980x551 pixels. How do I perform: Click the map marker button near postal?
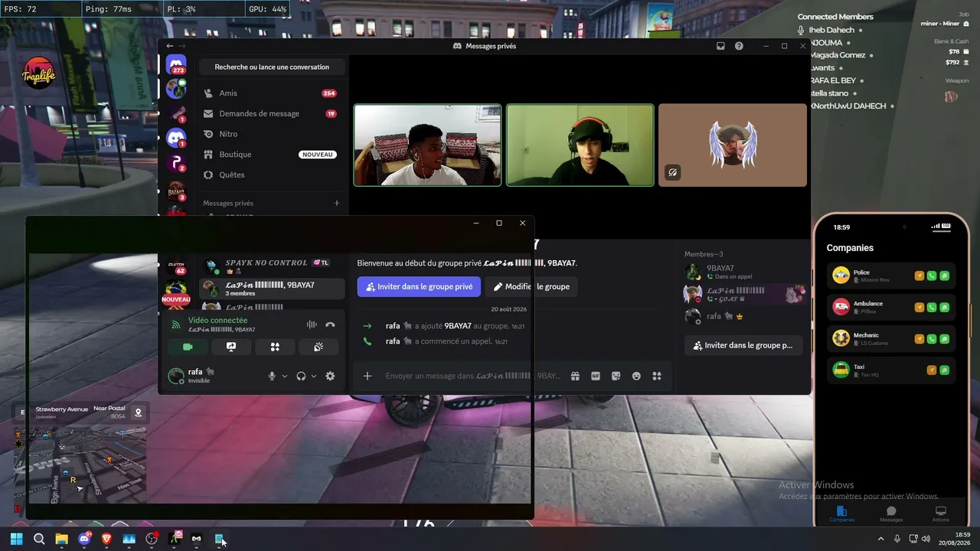pyautogui.click(x=139, y=413)
